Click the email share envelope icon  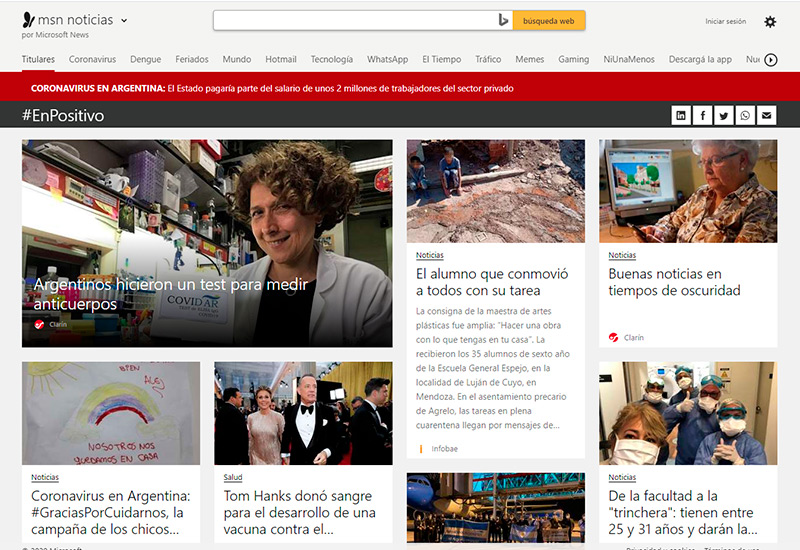pos(767,116)
